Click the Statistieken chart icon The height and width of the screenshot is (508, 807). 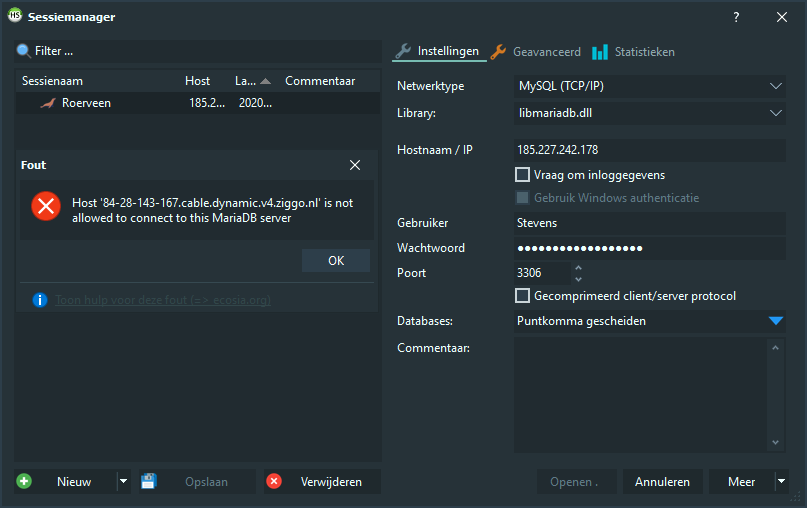click(600, 52)
